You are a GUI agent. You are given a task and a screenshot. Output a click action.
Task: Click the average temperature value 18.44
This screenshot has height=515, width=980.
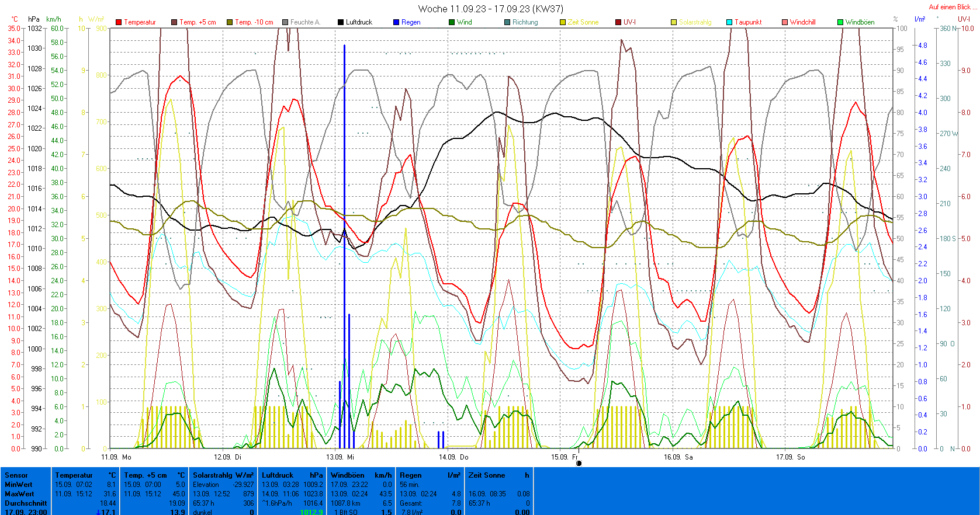tap(108, 503)
